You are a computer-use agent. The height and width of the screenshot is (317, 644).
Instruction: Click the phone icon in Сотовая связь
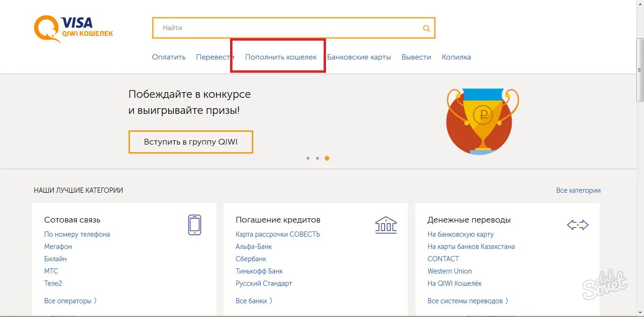(195, 225)
